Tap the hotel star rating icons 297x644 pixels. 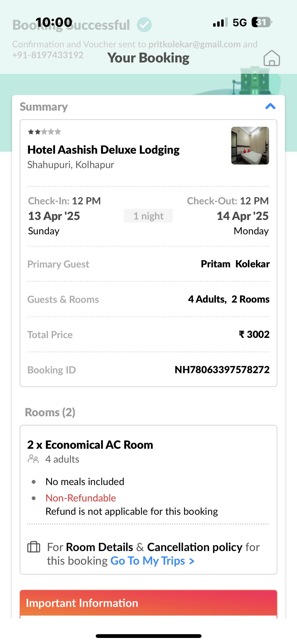(x=44, y=132)
